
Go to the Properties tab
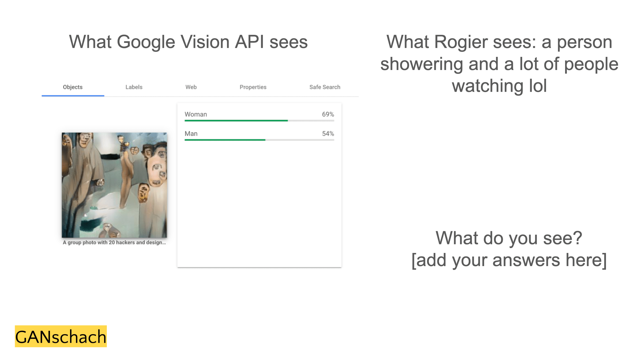253,87
